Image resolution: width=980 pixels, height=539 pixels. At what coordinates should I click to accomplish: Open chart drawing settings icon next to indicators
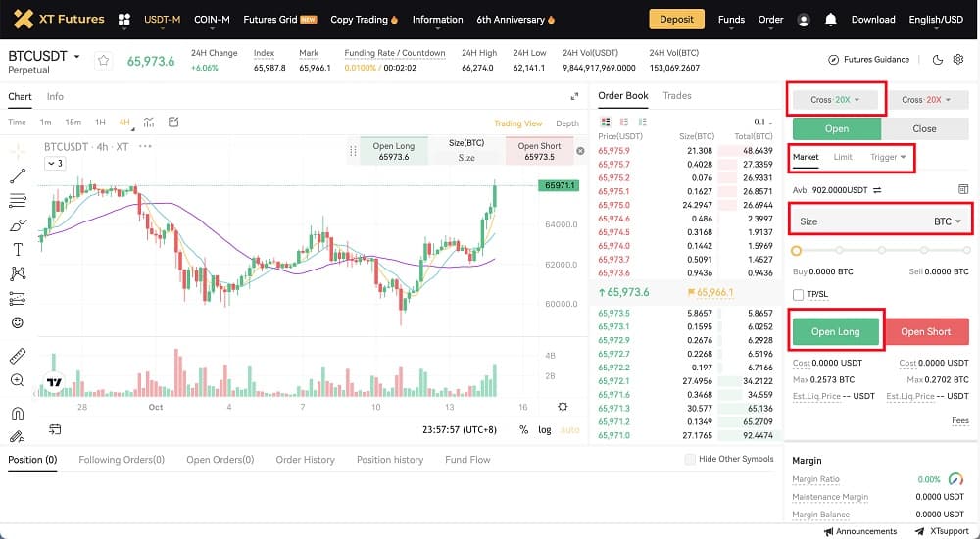(x=173, y=122)
